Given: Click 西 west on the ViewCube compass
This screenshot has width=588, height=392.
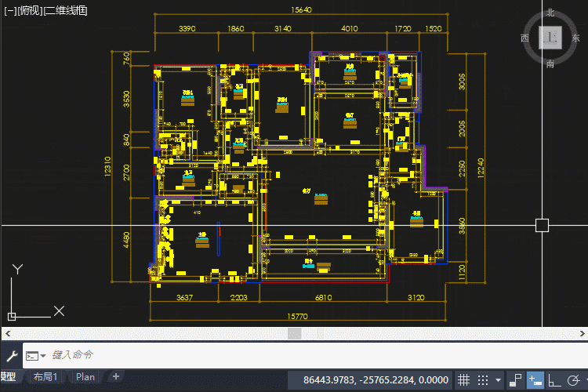Looking at the screenshot, I should click(525, 38).
